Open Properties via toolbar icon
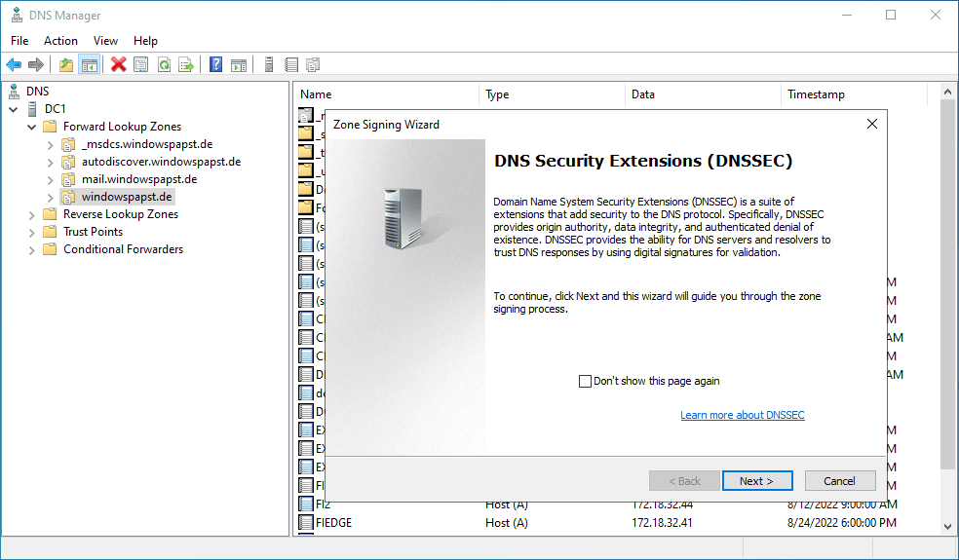The height and width of the screenshot is (560, 959). point(141,65)
